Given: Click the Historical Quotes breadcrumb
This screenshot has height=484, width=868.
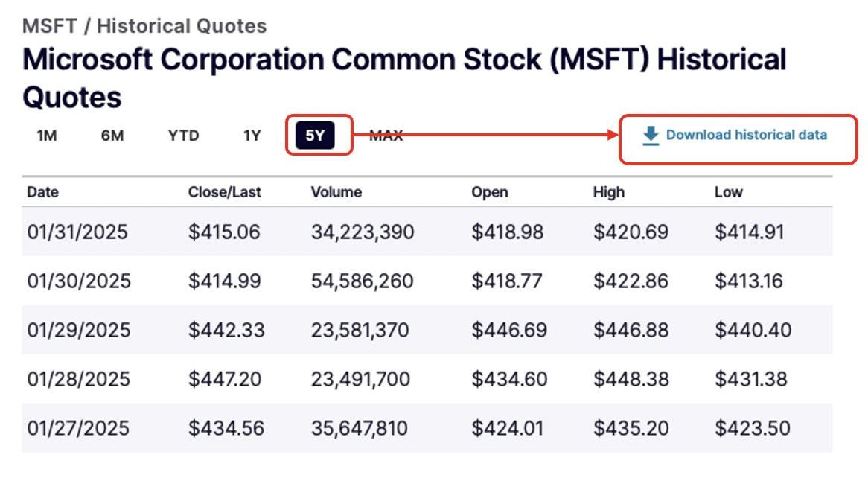Looking at the screenshot, I should 182,26.
